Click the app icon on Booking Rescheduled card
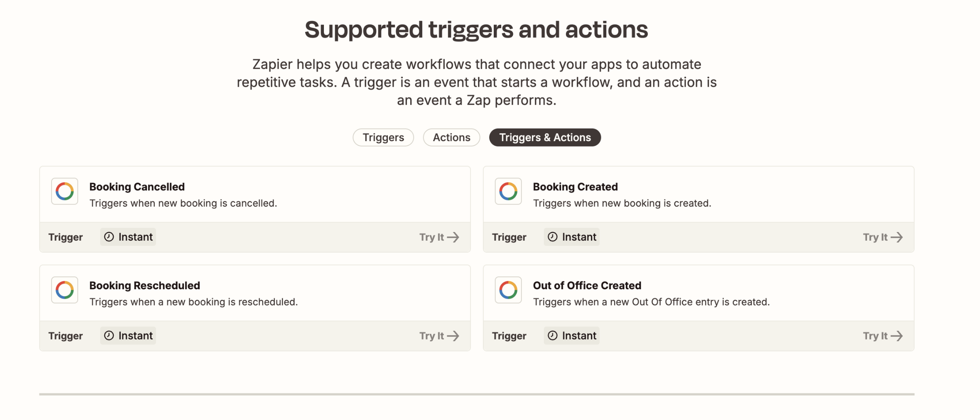This screenshot has width=980, height=420. click(x=64, y=290)
